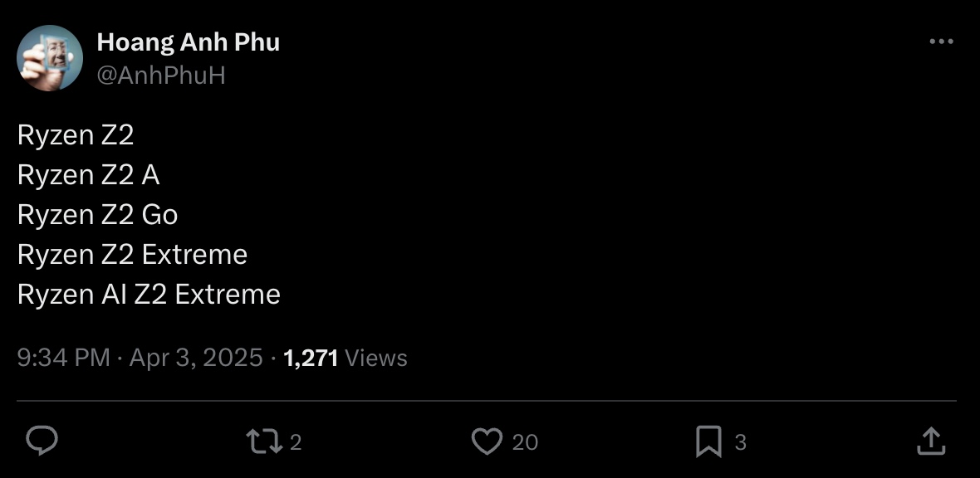Like the tweet with the heart icon
The image size is (980, 478).
(x=487, y=441)
